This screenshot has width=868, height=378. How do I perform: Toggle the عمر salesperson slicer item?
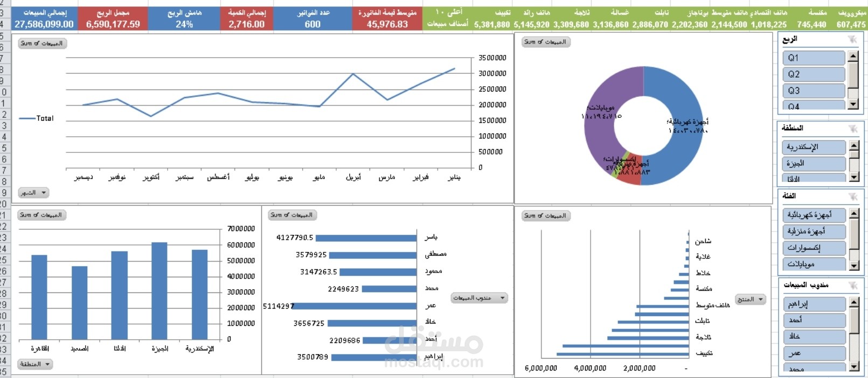814,353
